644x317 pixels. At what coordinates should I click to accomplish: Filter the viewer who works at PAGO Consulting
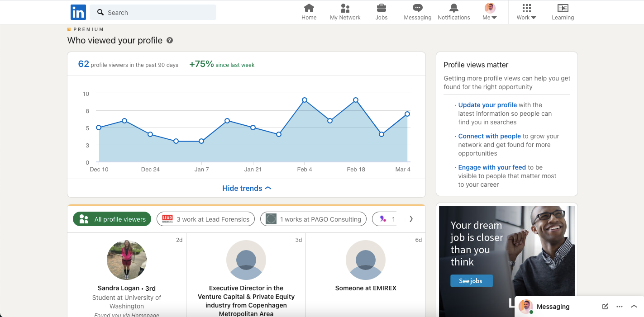tap(313, 219)
